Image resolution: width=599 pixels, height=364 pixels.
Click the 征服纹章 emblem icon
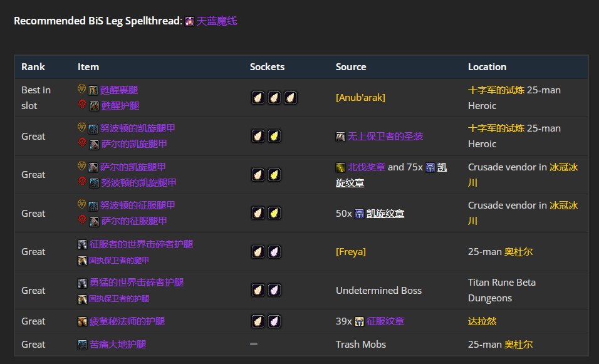click(359, 321)
